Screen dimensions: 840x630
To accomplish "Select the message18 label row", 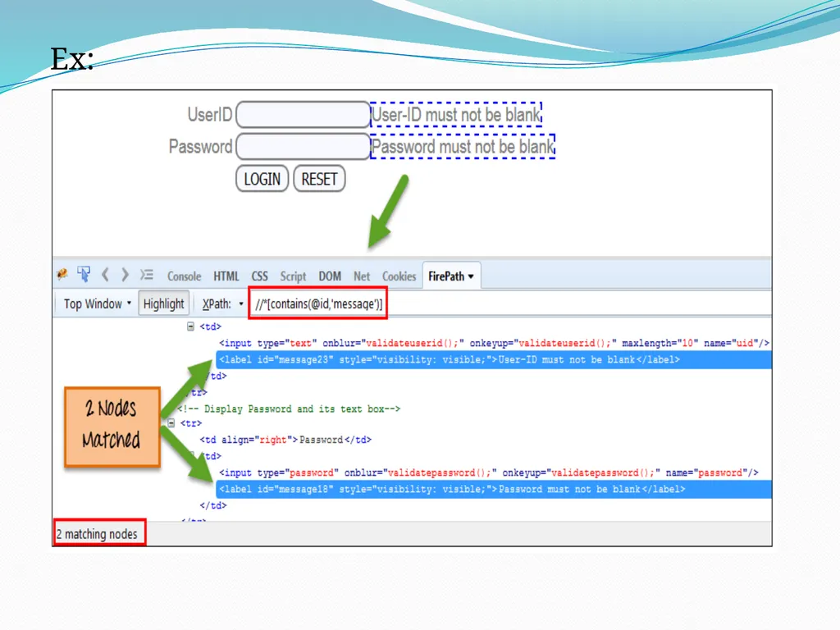I will pyautogui.click(x=493, y=489).
